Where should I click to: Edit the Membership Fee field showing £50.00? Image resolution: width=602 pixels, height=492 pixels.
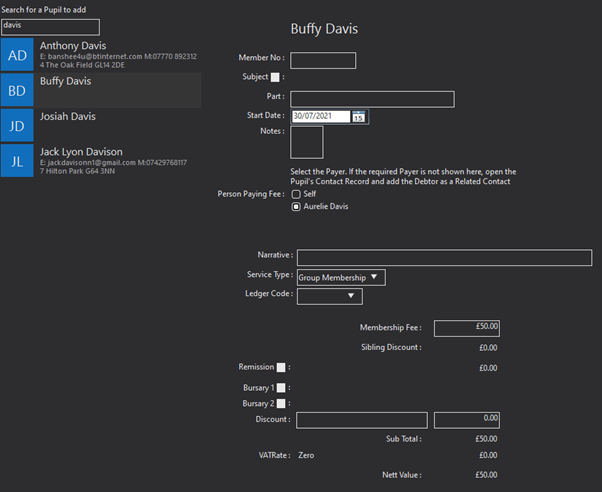tap(467, 328)
